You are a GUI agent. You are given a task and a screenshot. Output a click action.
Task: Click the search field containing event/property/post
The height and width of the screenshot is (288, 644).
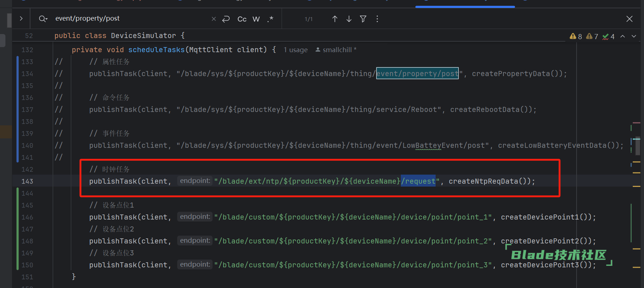tap(130, 18)
